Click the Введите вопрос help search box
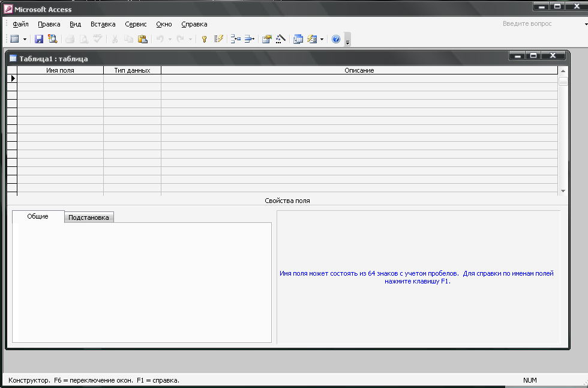 (541, 23)
